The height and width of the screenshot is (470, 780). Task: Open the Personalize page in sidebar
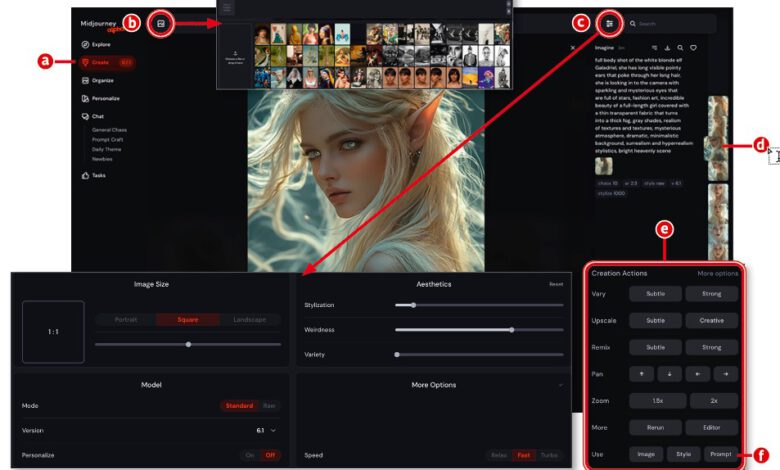[x=101, y=98]
